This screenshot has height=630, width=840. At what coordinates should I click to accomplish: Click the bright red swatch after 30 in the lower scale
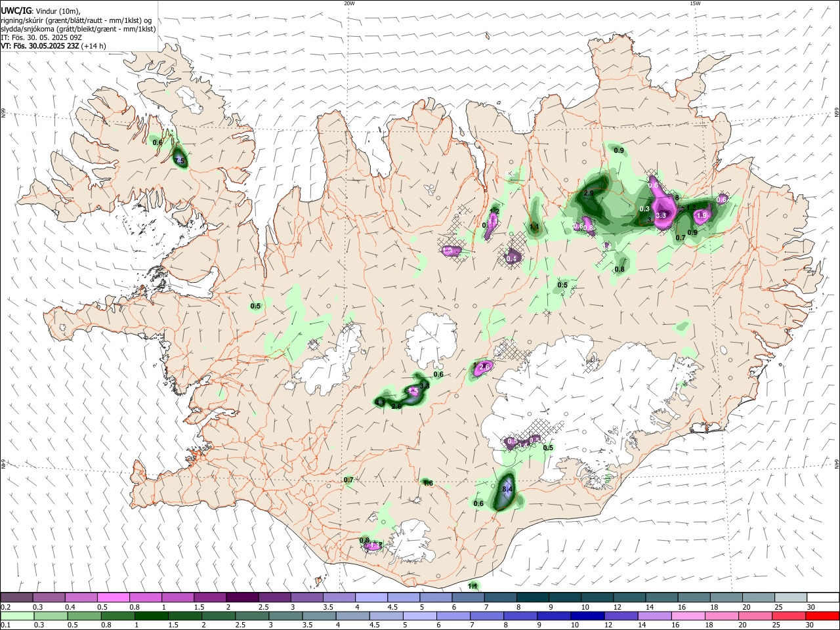(824, 616)
